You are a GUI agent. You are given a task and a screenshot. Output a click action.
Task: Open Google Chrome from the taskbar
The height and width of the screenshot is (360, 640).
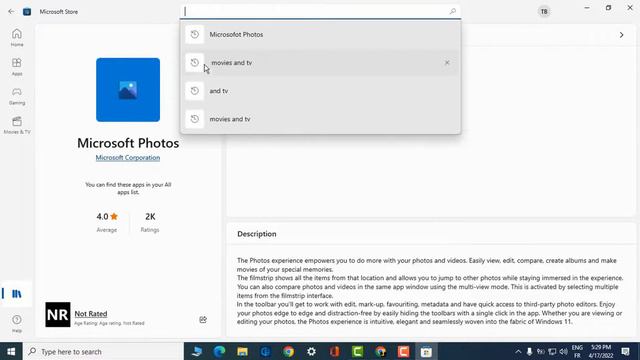[288, 351]
